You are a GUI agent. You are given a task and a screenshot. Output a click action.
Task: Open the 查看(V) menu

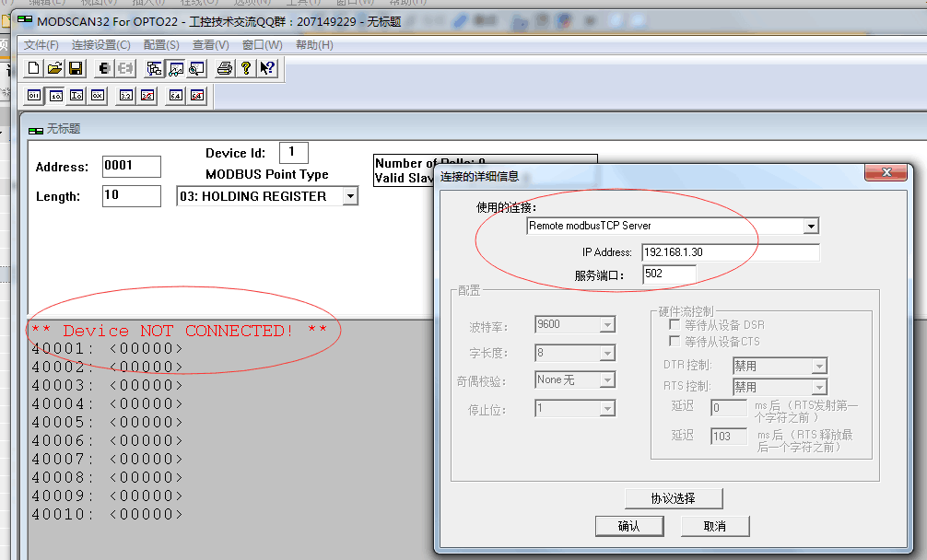[211, 45]
